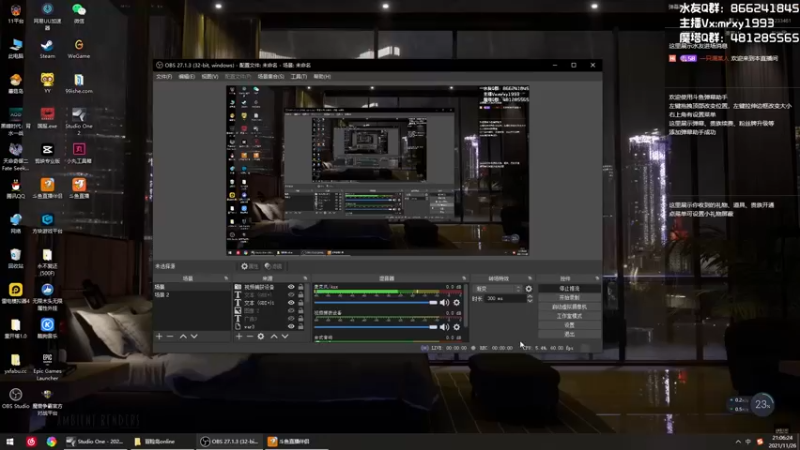
Task: Move the scene up with the arrow
Action: pos(183,337)
